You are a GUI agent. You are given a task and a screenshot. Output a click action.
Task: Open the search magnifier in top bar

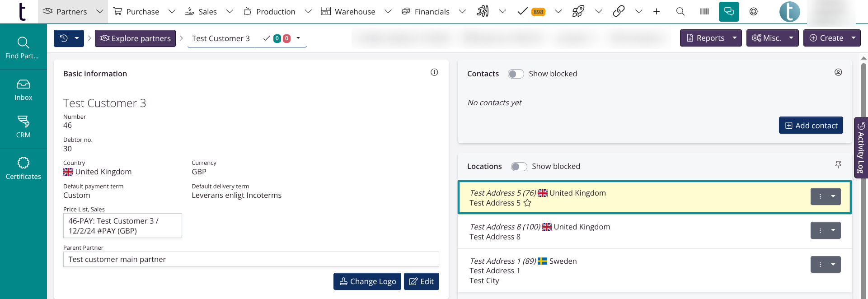[x=680, y=12]
